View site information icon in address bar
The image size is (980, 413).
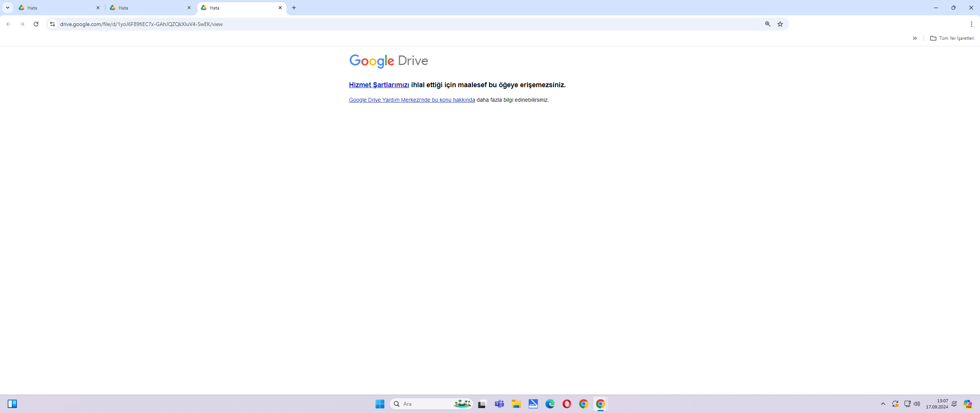(52, 24)
